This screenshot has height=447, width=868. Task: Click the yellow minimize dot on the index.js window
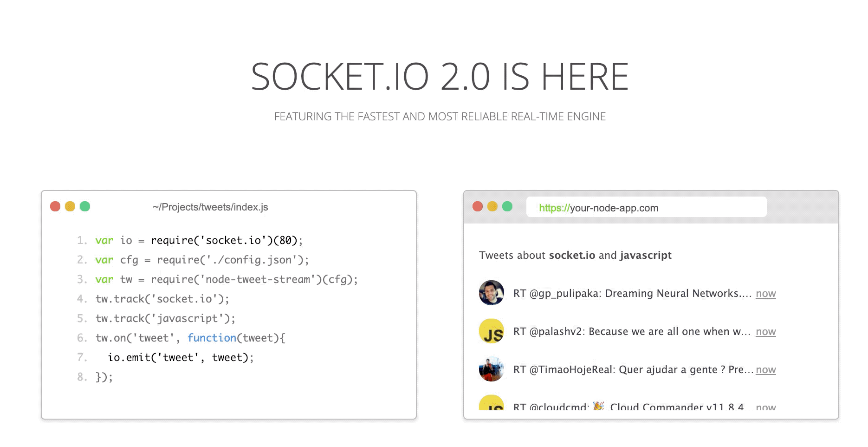click(x=70, y=206)
